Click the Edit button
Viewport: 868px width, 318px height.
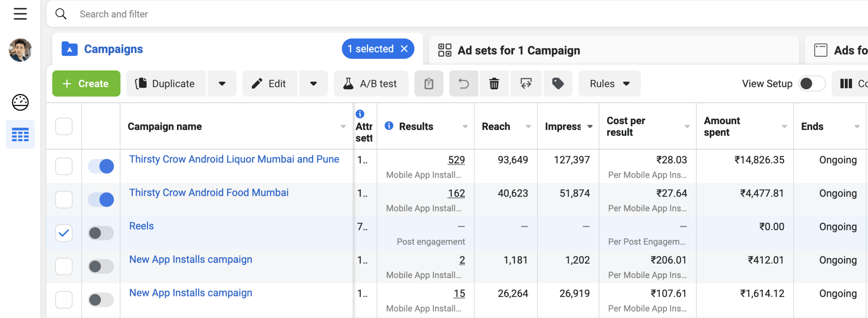[270, 83]
